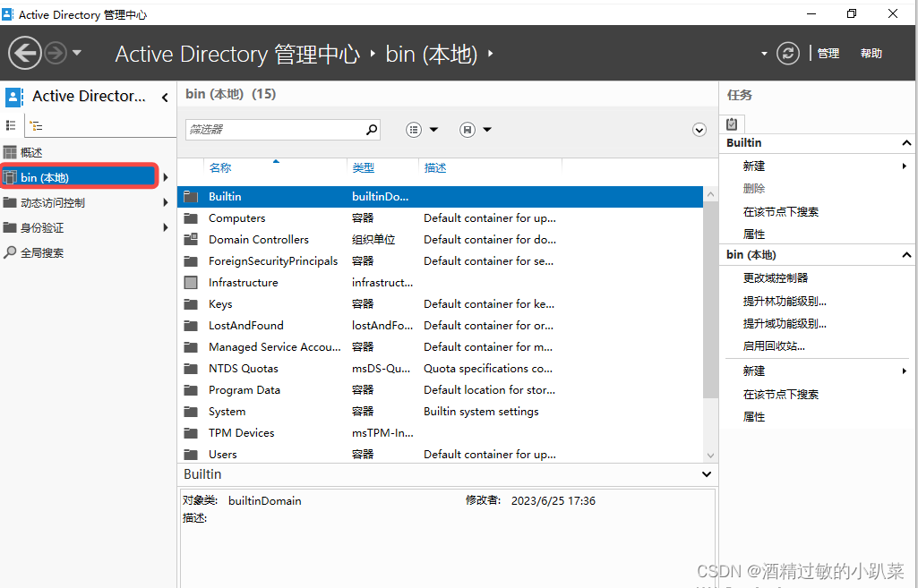
Task: Click the magnifier search icon in filter
Action: click(371, 129)
